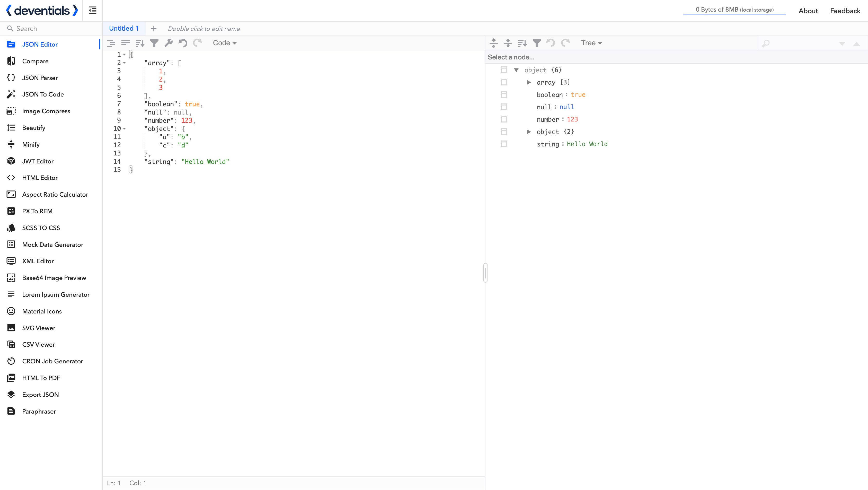Open CRON Job Generator
Viewport: 868px width, 490px height.
(51, 361)
